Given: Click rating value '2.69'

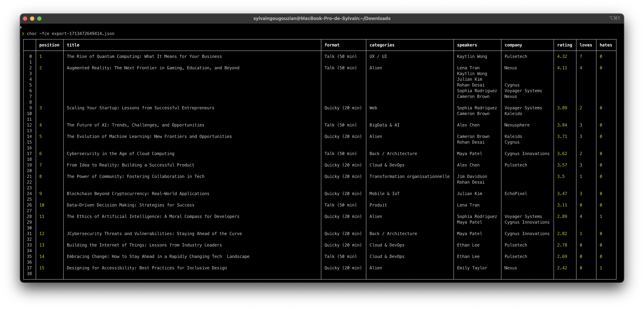Looking at the screenshot, I should coord(562,256).
